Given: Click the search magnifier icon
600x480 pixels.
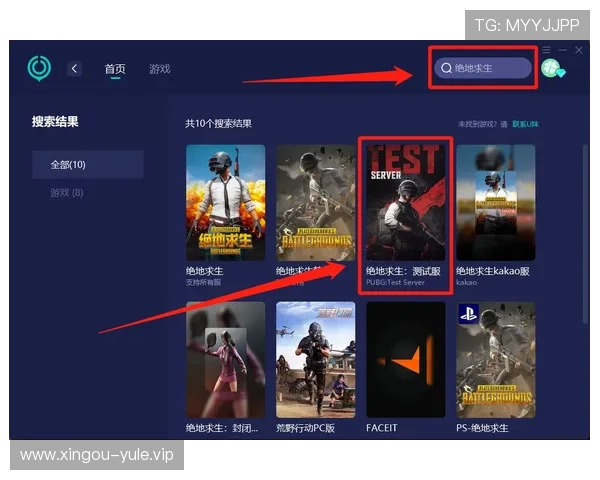Looking at the screenshot, I should pyautogui.click(x=446, y=68).
